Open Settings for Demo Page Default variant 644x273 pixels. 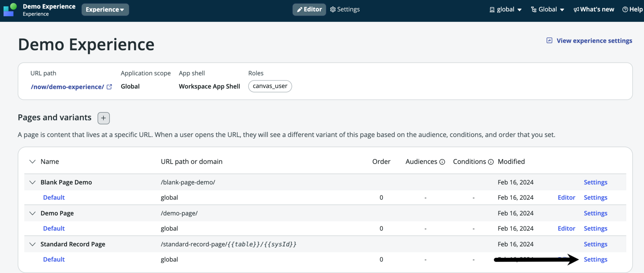pos(595,228)
